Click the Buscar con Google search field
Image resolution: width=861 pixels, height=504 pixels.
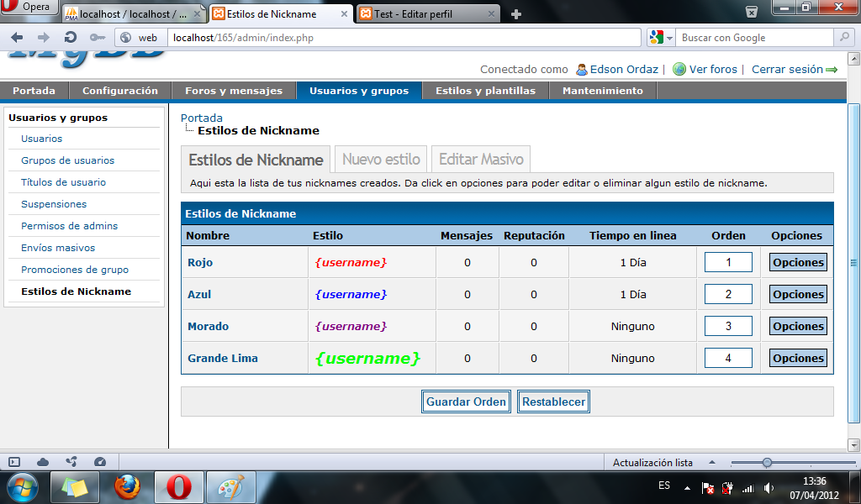point(755,37)
